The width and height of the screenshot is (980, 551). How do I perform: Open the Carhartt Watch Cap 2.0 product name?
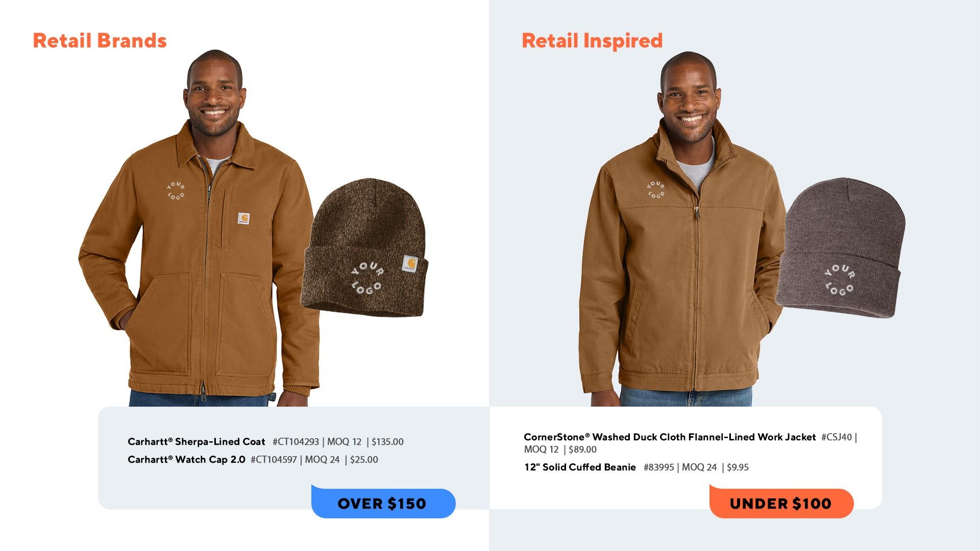(186, 460)
